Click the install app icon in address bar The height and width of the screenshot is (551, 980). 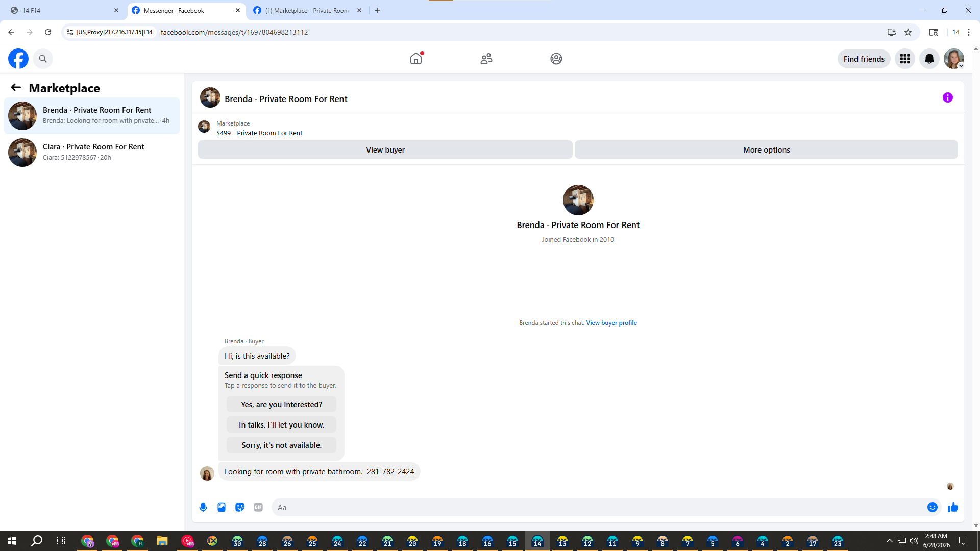pos(892,32)
